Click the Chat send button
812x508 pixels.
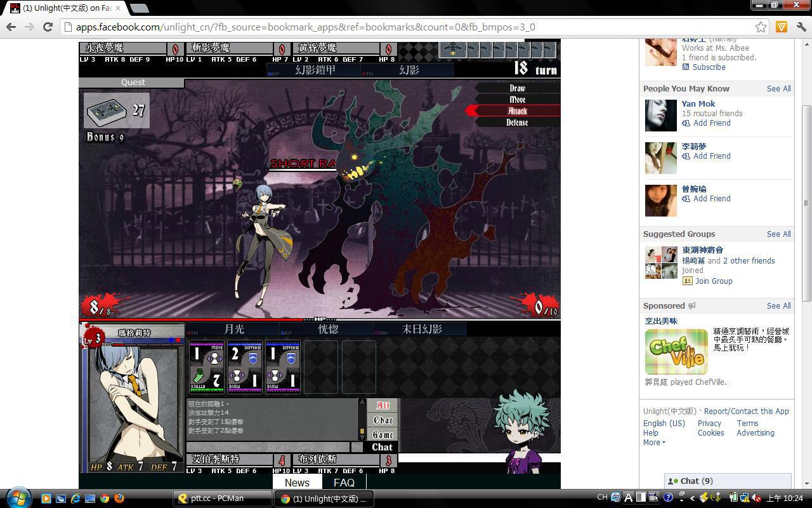(x=382, y=447)
